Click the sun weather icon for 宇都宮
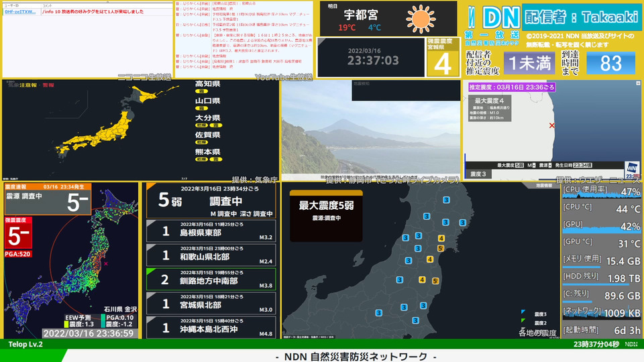644x362 pixels. pos(421,19)
